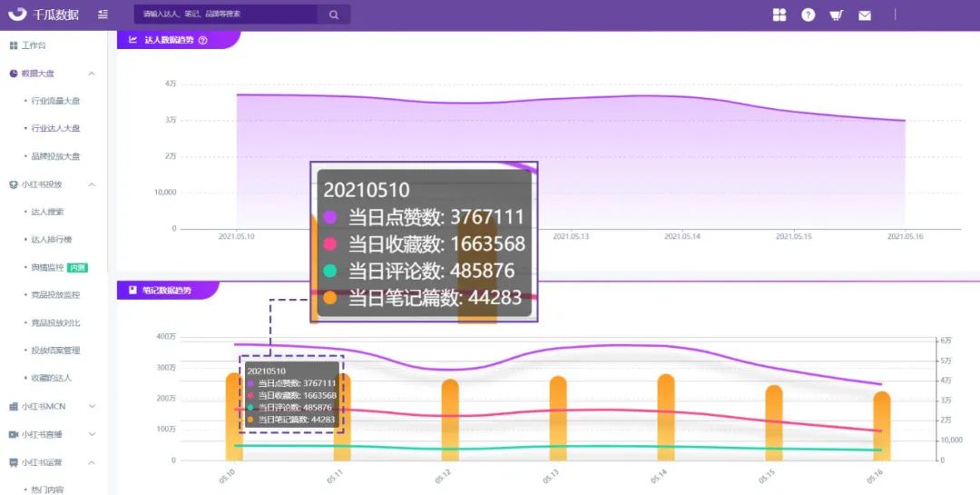Go to 达人搜索 page
The height and width of the screenshot is (495, 980).
(x=47, y=213)
